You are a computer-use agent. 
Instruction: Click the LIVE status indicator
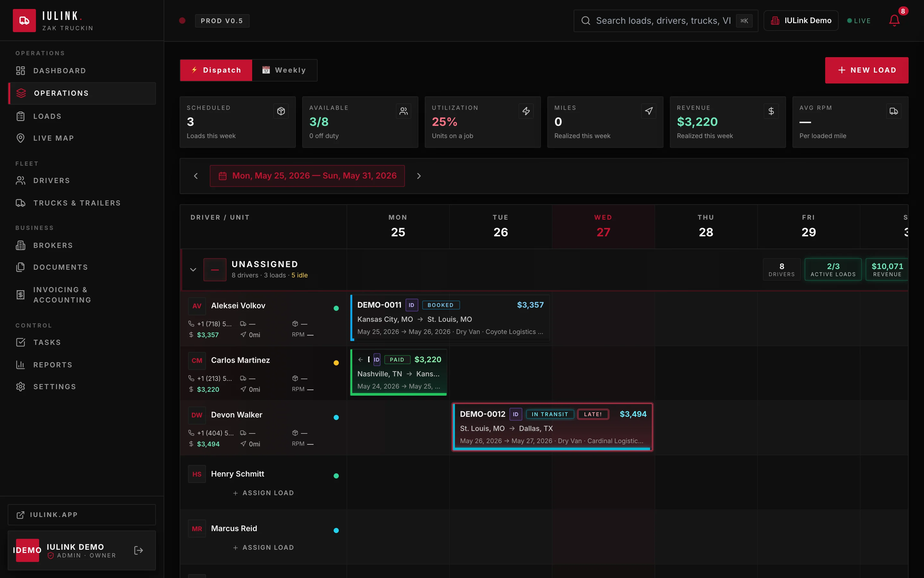pyautogui.click(x=859, y=21)
